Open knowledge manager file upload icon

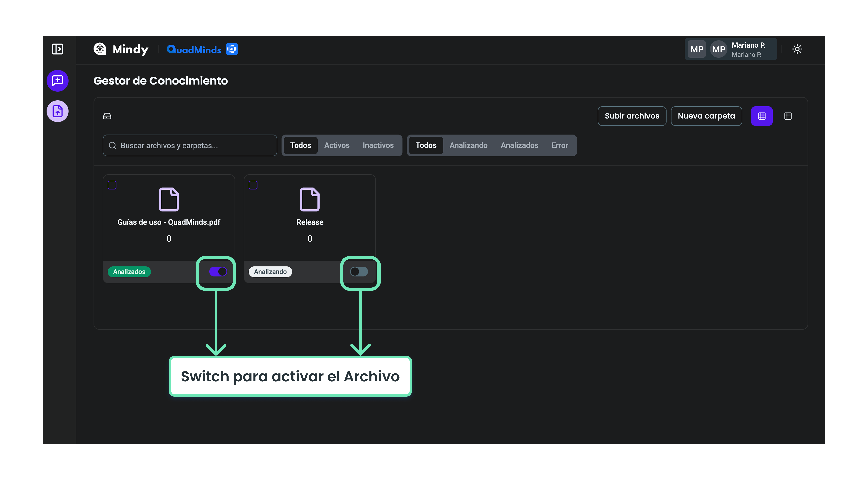pos(58,111)
